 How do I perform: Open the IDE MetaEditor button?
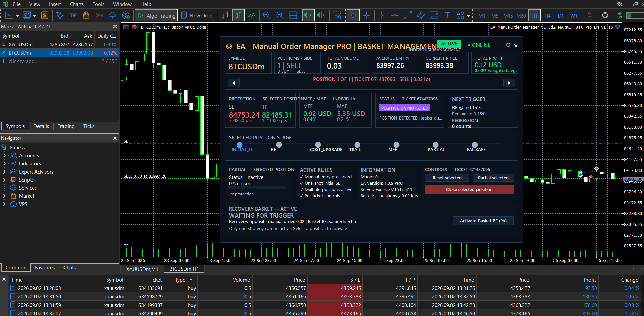73,16
